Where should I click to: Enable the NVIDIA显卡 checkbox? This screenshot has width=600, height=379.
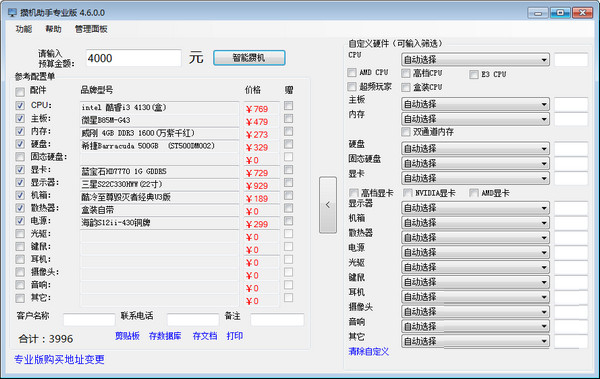[x=408, y=193]
